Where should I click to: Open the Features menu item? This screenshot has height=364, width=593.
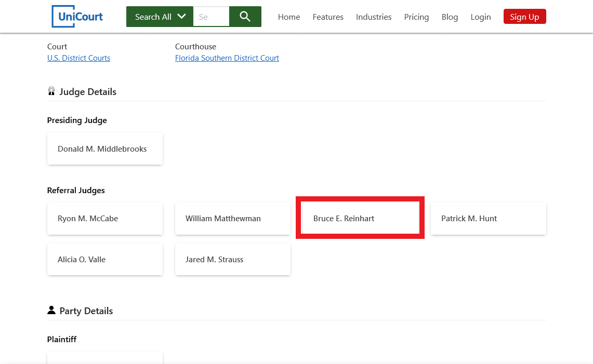tap(328, 17)
